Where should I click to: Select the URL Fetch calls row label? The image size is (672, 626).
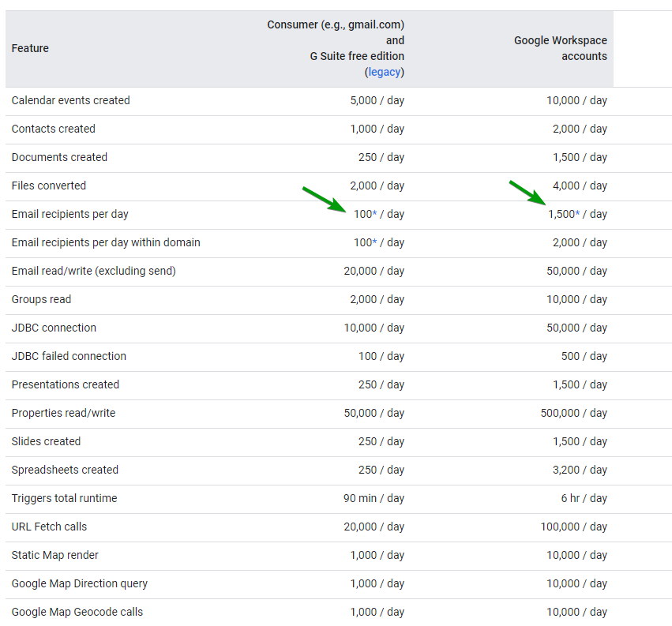pos(49,527)
